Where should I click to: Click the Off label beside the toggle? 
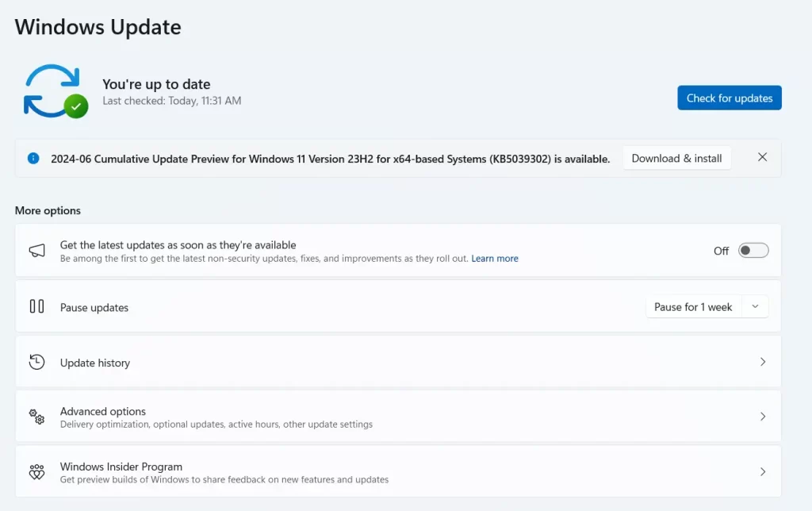tap(721, 251)
